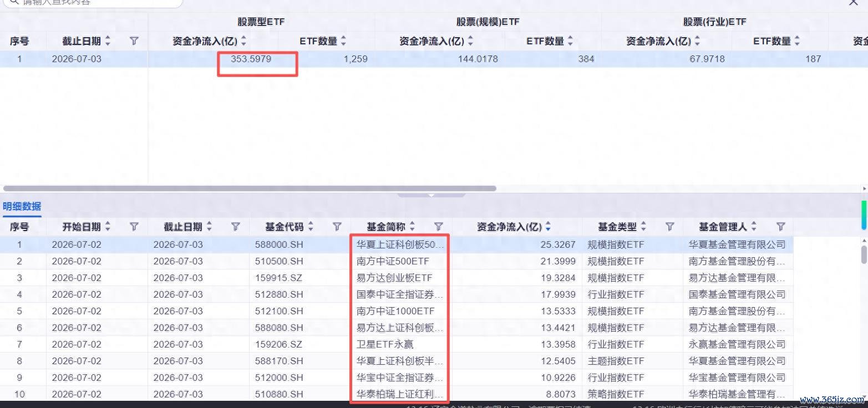Image resolution: width=868 pixels, height=408 pixels.
Task: Click fund name 南方中证500ETF
Action: (x=393, y=261)
